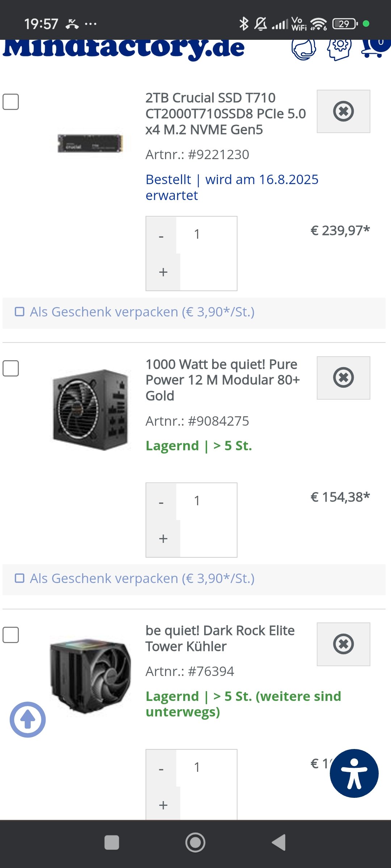This screenshot has height=868, width=391.
Task: Remove the be quiet! Pure Power 12 M
Action: (x=343, y=378)
